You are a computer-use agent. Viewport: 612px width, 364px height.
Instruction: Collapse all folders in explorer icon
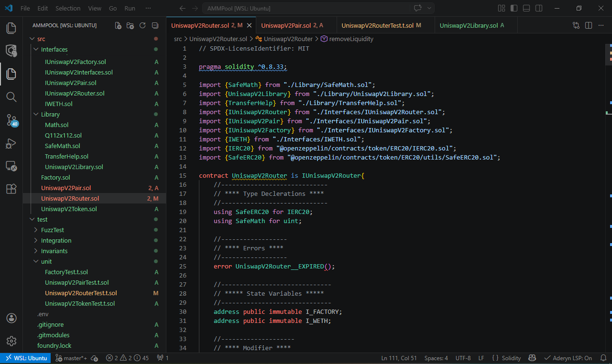154,25
